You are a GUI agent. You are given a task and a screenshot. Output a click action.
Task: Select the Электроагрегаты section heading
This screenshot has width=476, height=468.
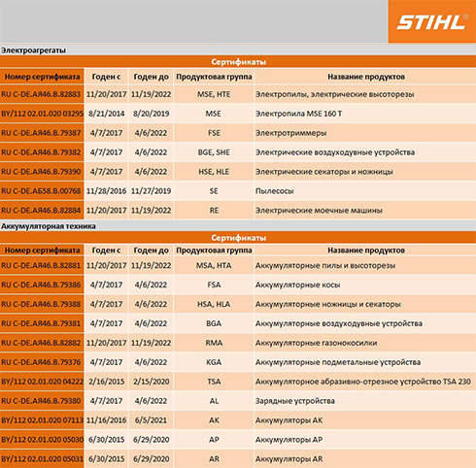[33, 50]
